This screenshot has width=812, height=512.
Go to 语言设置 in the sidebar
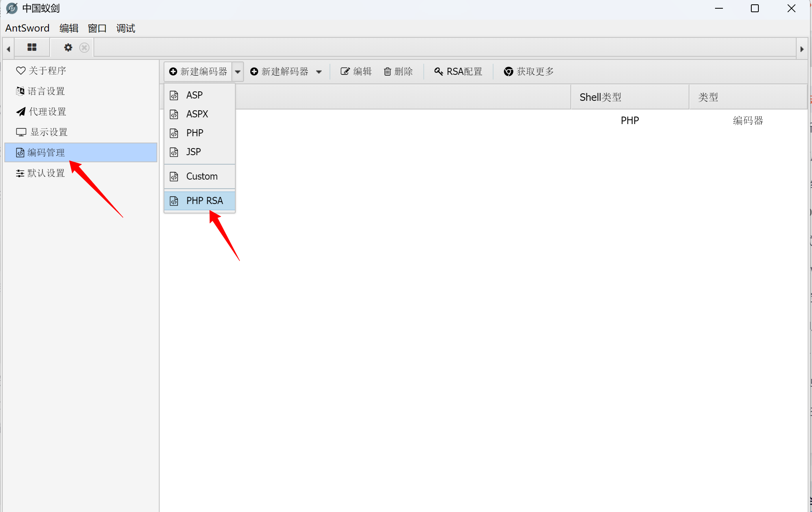click(x=41, y=91)
